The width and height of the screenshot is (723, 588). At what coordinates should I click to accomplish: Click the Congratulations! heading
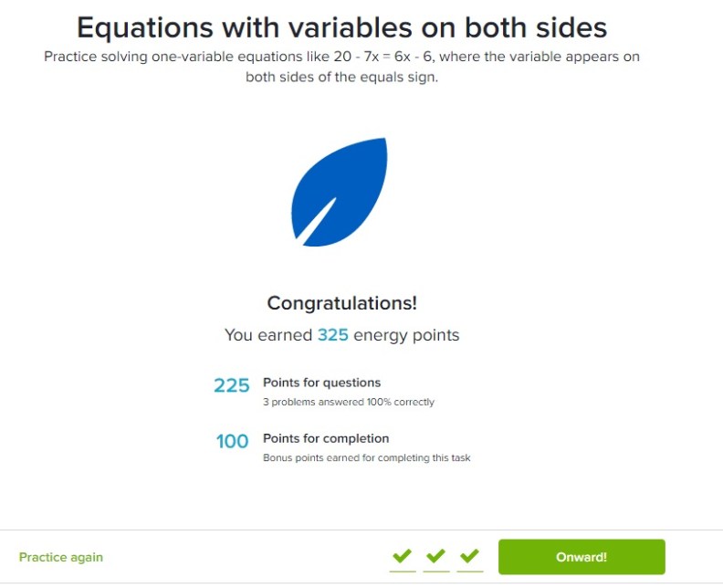[341, 303]
